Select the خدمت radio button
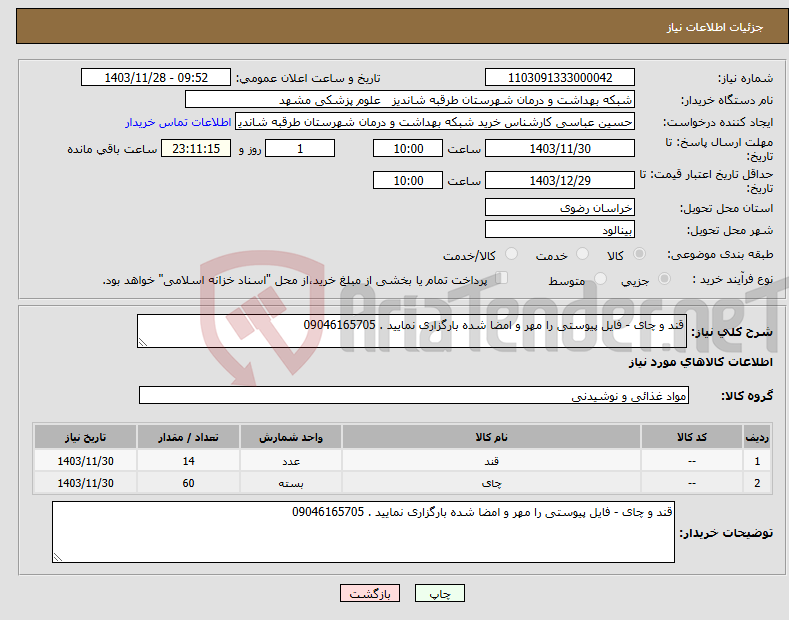Image resolution: width=789 pixels, height=620 pixels. point(582,254)
